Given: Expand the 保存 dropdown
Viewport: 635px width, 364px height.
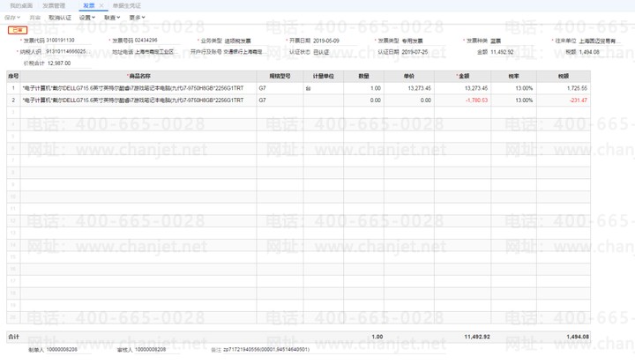Looking at the screenshot, I should click(x=12, y=18).
